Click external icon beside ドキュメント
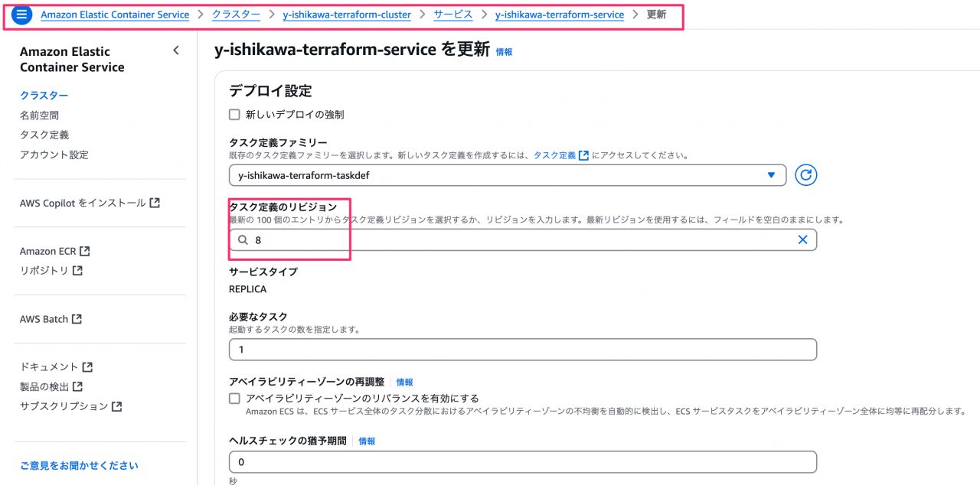Image resolution: width=980 pixels, height=485 pixels. [87, 367]
